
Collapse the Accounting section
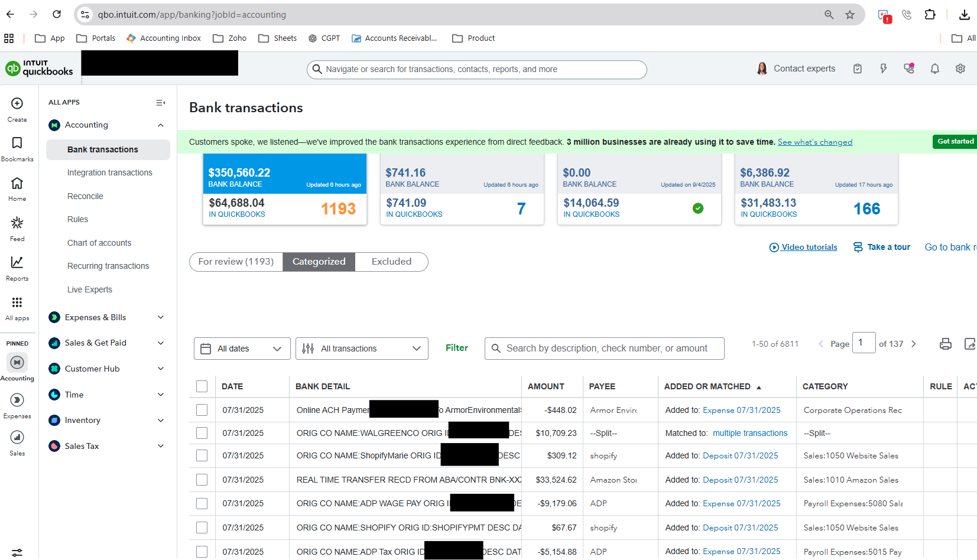point(161,125)
